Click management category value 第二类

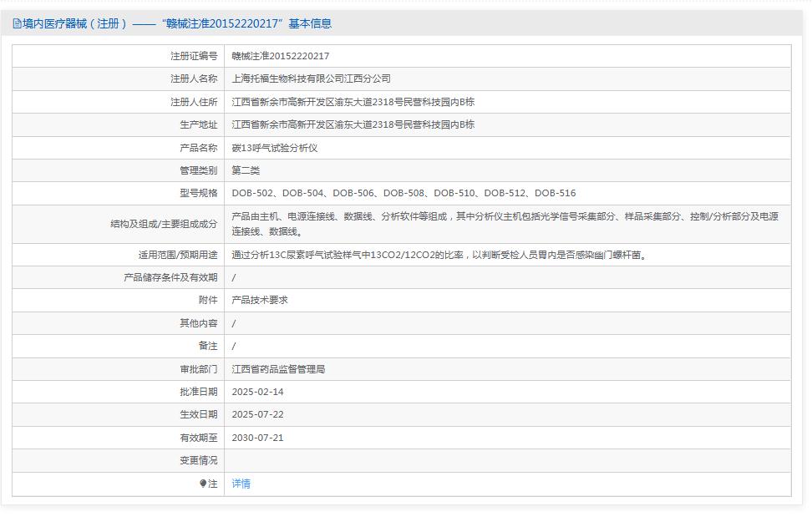tap(246, 170)
